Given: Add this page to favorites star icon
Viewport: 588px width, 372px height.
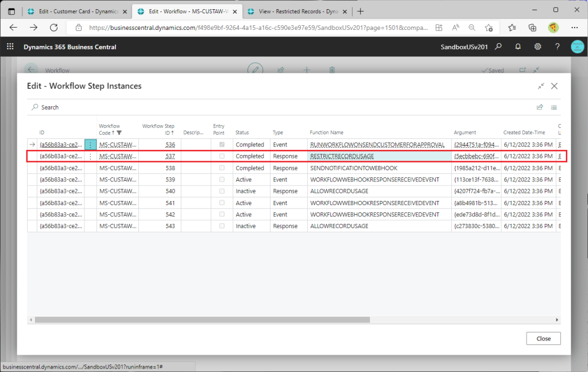Looking at the screenshot, I should [489, 28].
